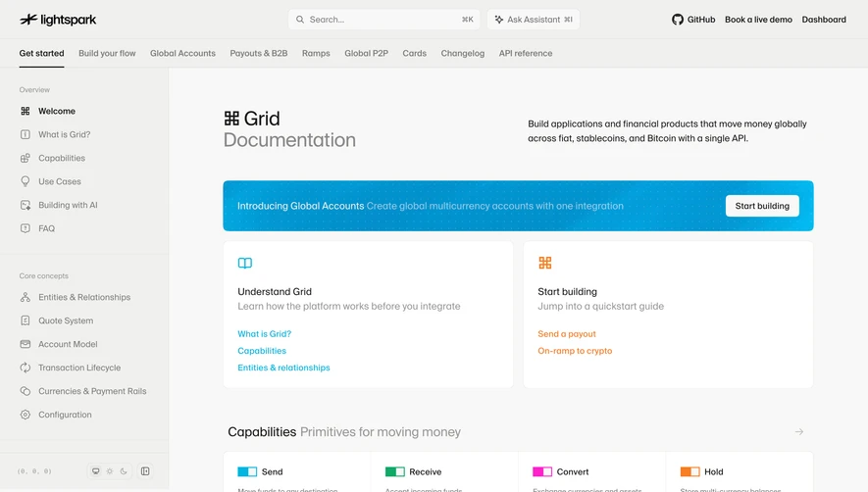The width and height of the screenshot is (868, 492).
Task: Open the On-ramp to crypto link
Action: point(575,351)
